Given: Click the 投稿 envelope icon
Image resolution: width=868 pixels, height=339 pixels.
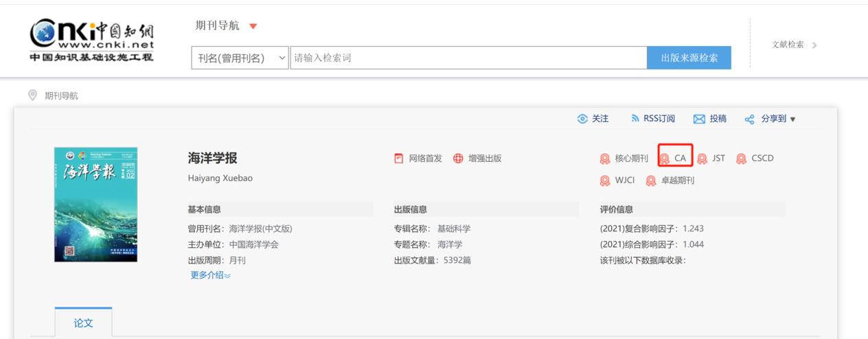Looking at the screenshot, I should (699, 119).
